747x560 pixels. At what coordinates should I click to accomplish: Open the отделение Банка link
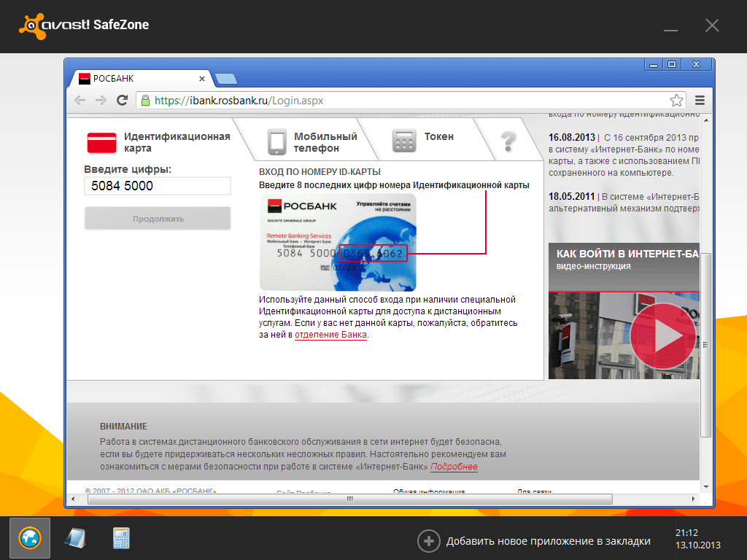tap(330, 335)
